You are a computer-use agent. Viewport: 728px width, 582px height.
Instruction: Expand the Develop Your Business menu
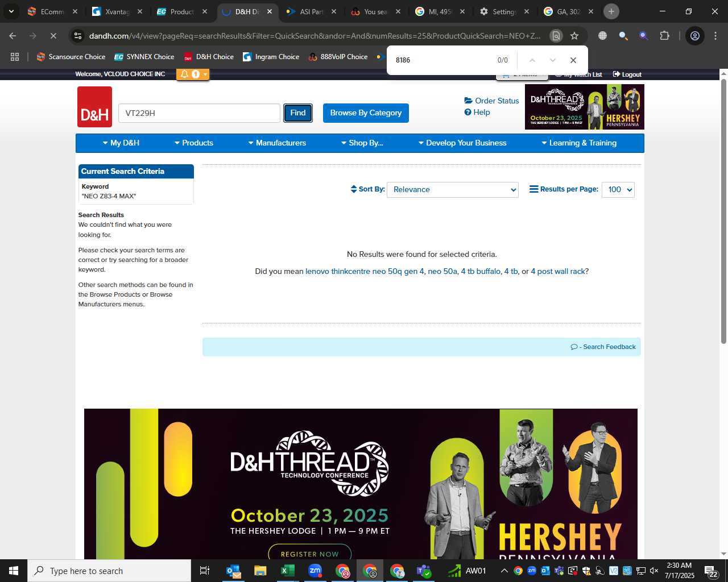tap(462, 143)
